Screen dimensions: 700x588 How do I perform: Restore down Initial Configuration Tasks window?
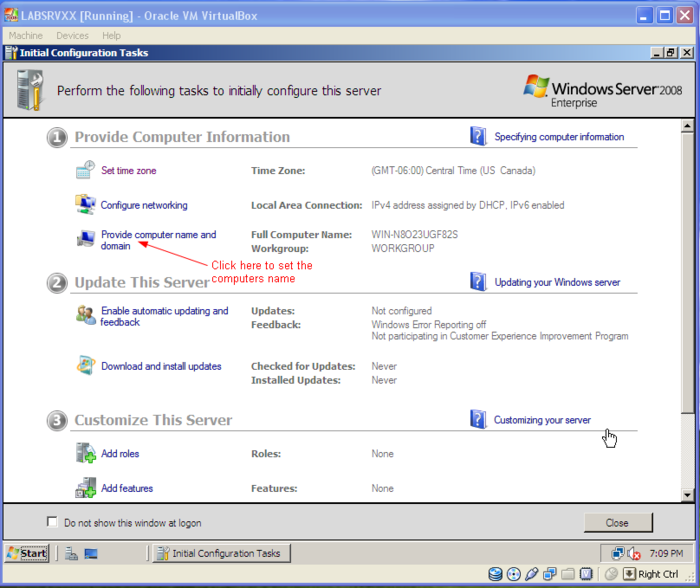(671, 53)
